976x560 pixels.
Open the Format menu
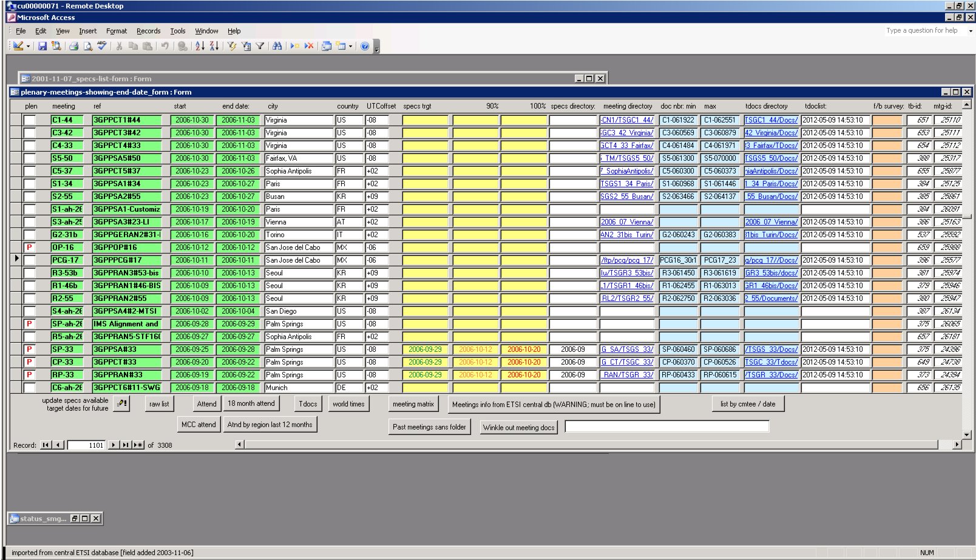[x=116, y=31]
